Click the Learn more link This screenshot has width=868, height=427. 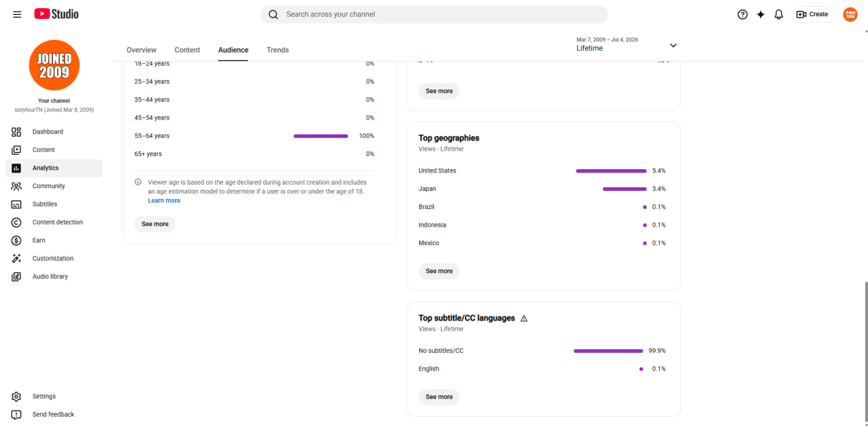coord(164,200)
